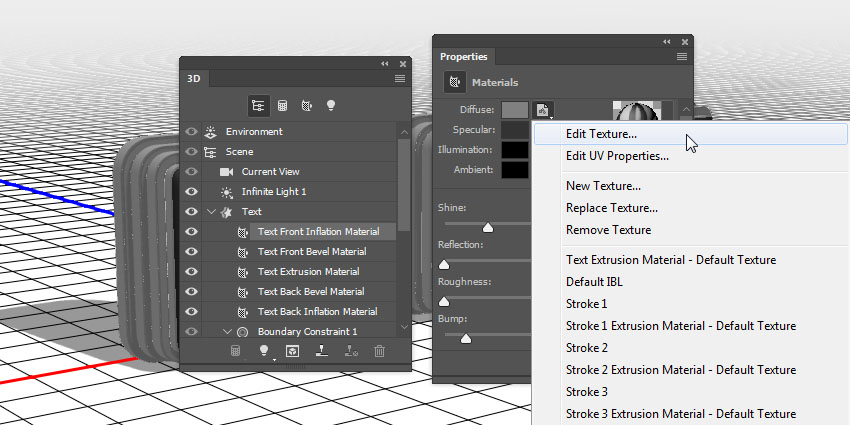Screen dimensions: 850x425
Task: Click the Environment icon in 3D list
Action: tap(210, 132)
